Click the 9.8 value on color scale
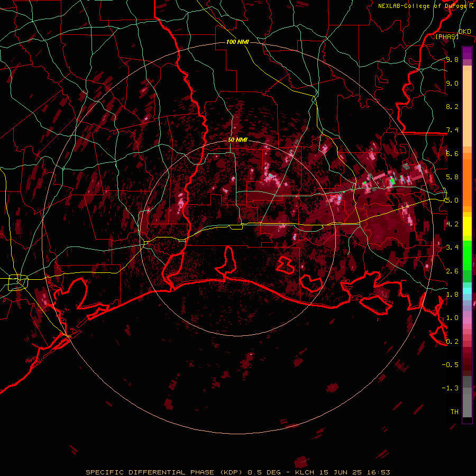 pos(452,59)
